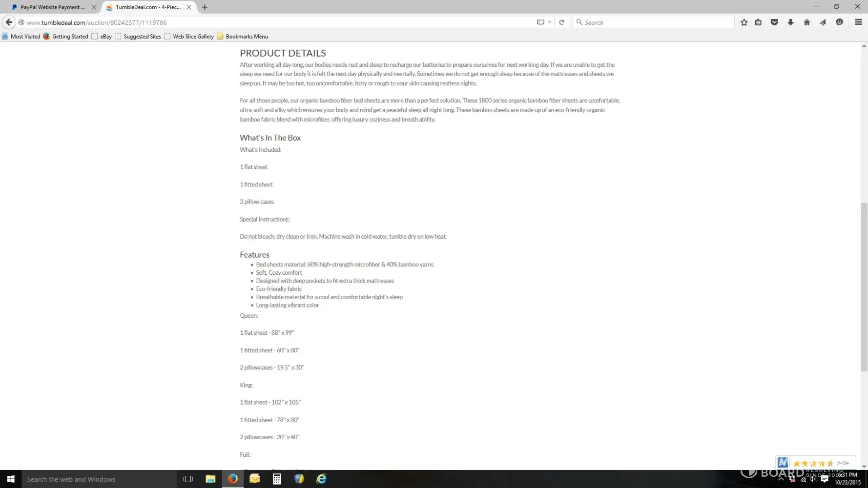Click the "Eco-friendly fabric" bullet

279,289
